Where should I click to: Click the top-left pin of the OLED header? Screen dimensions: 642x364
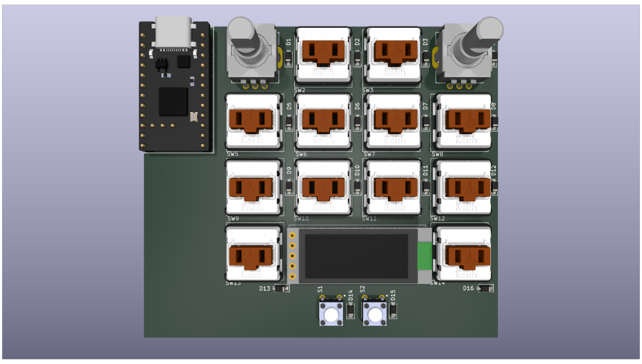[x=293, y=235]
